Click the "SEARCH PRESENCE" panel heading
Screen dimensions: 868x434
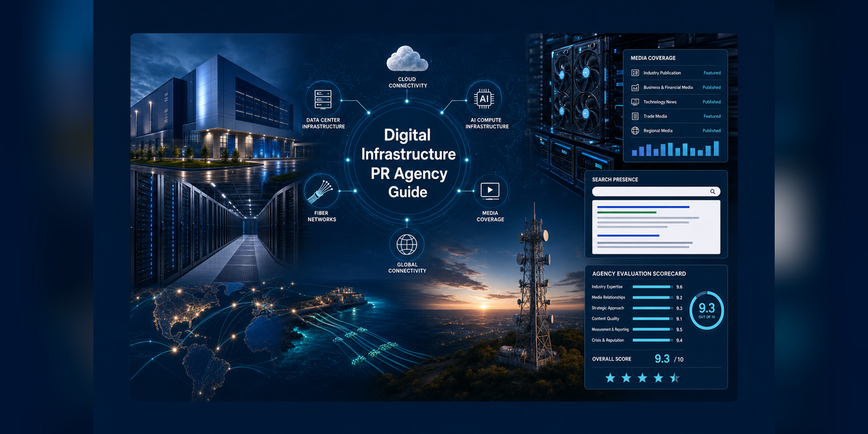click(616, 179)
